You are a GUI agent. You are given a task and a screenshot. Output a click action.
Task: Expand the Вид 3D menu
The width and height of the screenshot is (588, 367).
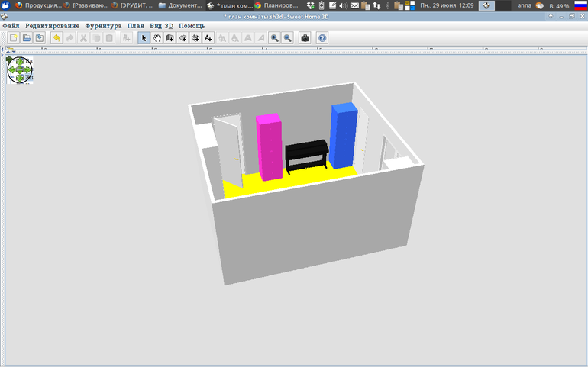click(161, 25)
